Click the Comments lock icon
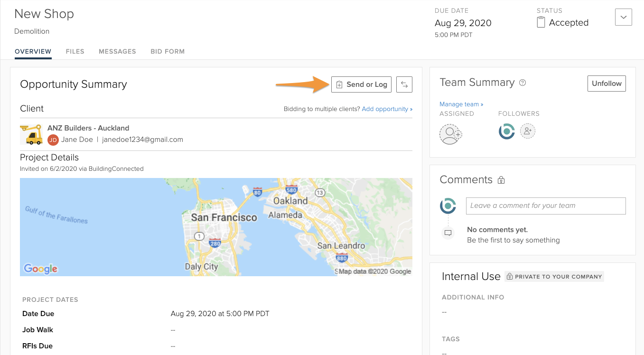Viewport: 644px width, 355px height. pyautogui.click(x=501, y=180)
